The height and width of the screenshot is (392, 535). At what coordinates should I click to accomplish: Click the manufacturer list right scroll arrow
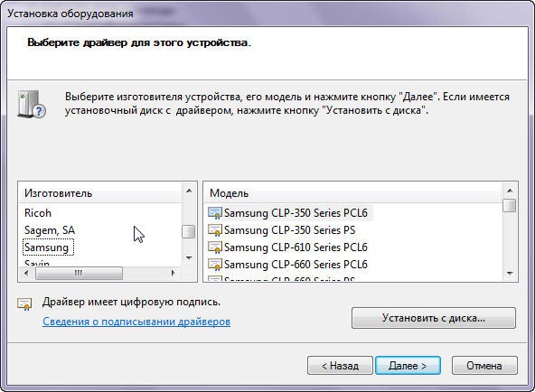click(x=174, y=273)
